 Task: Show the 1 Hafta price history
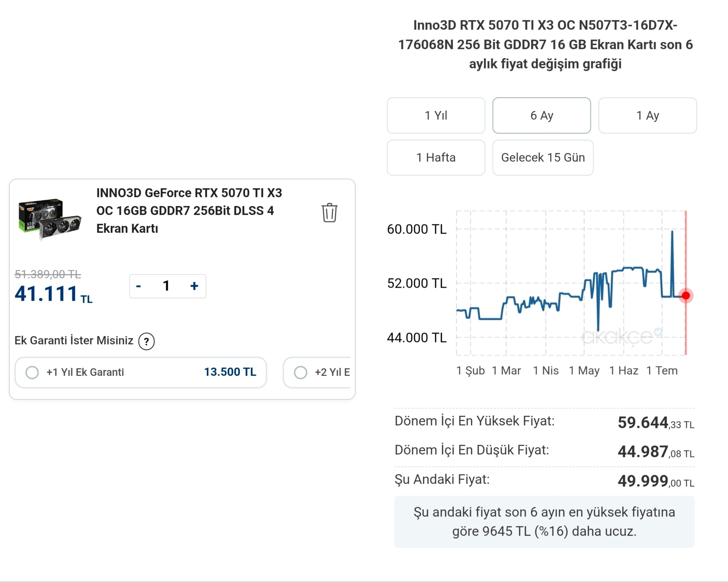(436, 157)
